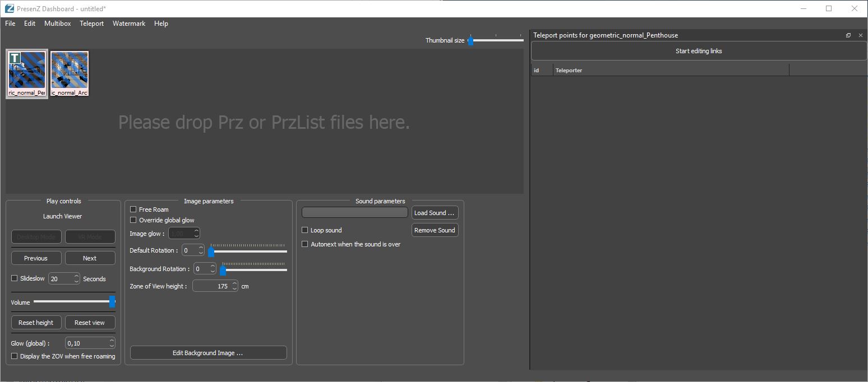Screen dimensions: 868x382
Task: Open the Teleport menu
Action: [92, 24]
